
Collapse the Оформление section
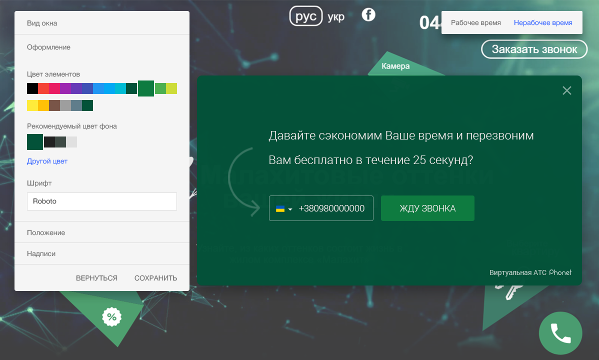click(102, 47)
